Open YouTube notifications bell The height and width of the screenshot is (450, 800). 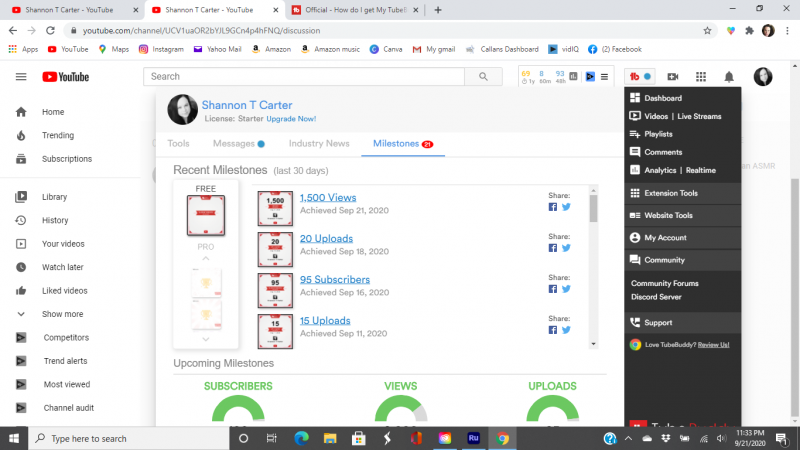tap(729, 77)
